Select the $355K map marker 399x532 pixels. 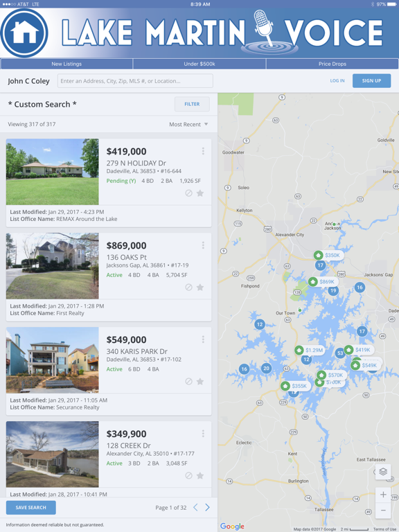(295, 386)
